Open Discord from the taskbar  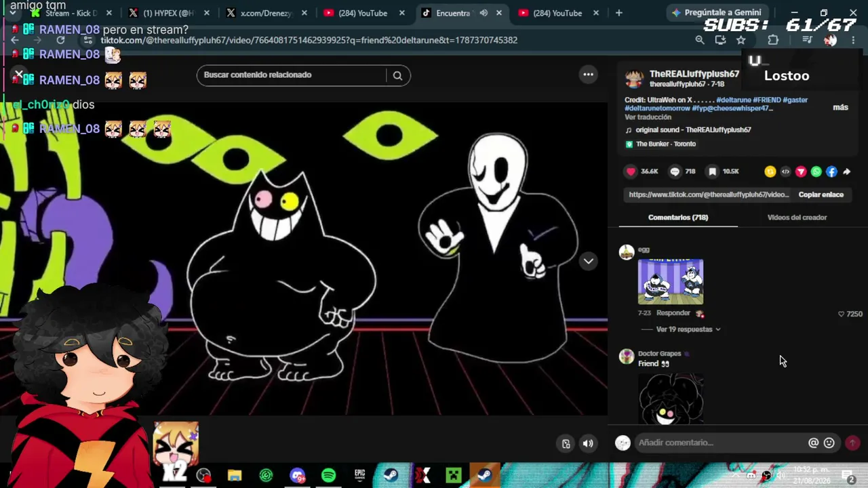298,476
